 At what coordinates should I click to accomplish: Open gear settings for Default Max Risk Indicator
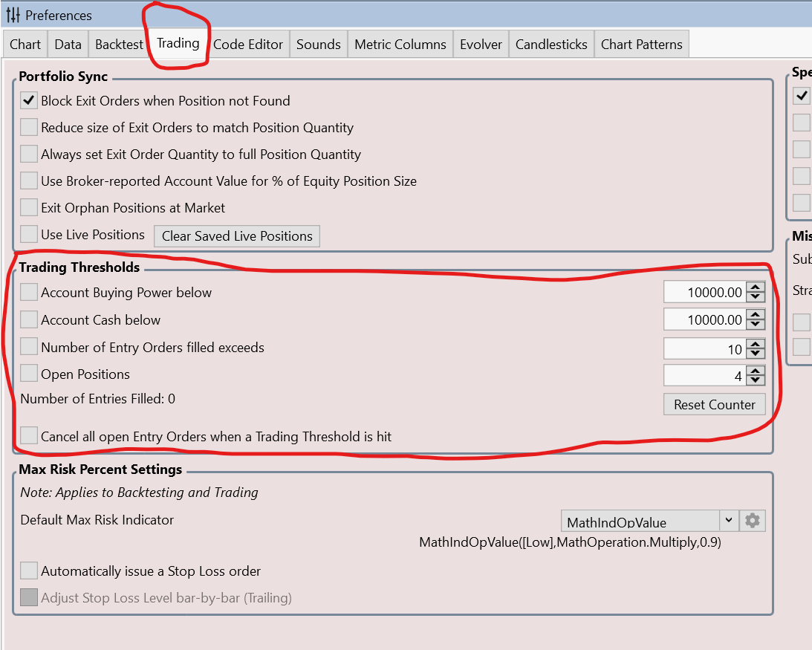point(753,521)
